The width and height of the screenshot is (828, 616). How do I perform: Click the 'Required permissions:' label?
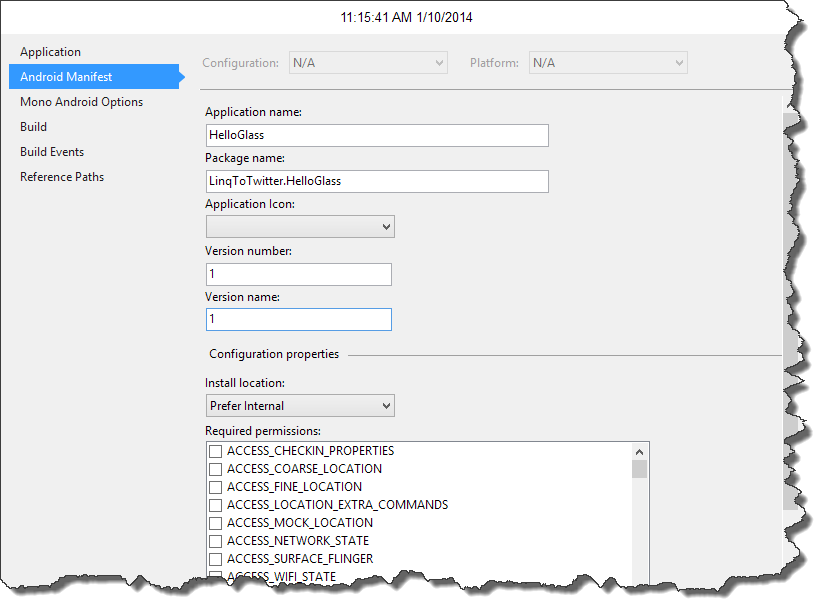coord(263,431)
